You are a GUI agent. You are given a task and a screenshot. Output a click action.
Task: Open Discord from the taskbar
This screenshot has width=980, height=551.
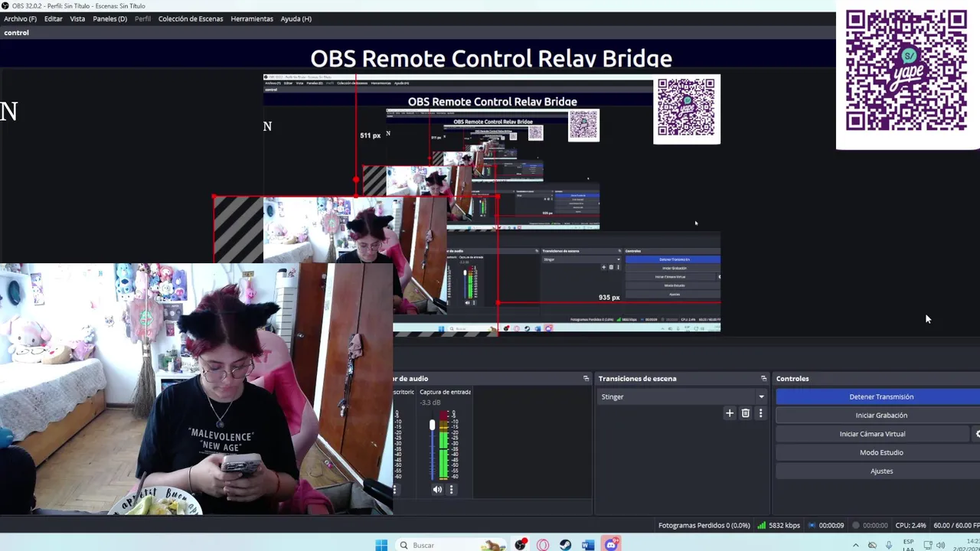pyautogui.click(x=611, y=545)
